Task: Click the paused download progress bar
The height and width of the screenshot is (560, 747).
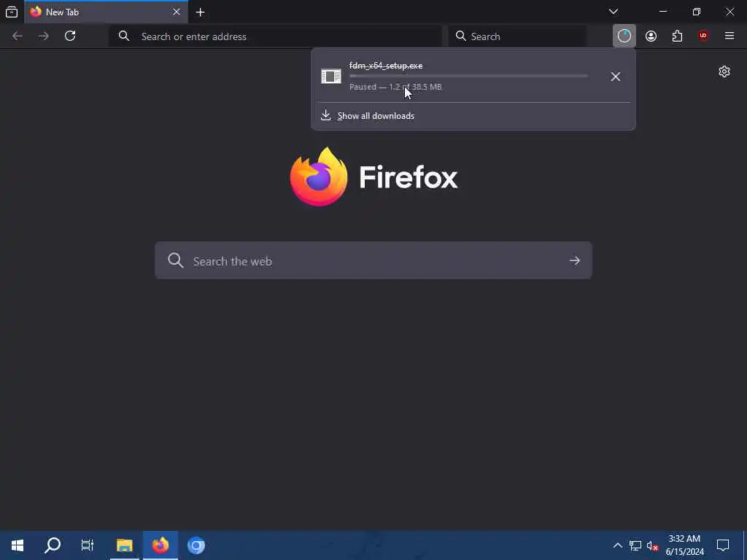Action: click(x=468, y=76)
